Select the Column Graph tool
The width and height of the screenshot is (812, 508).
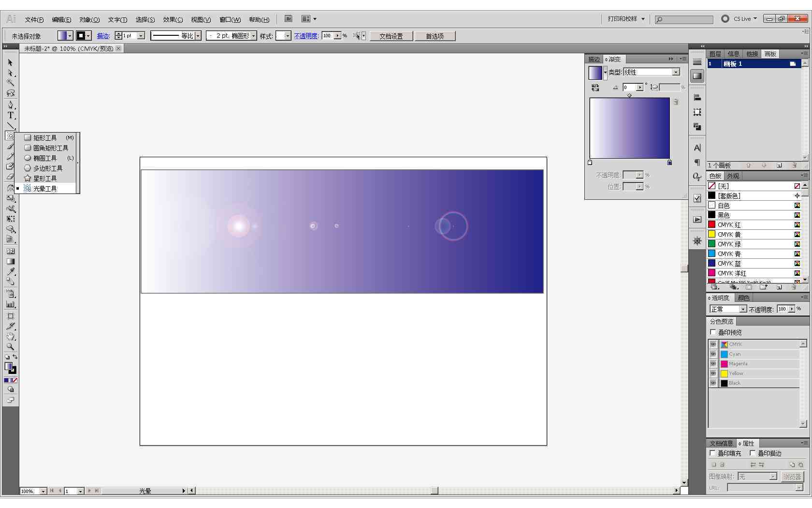tap(10, 304)
